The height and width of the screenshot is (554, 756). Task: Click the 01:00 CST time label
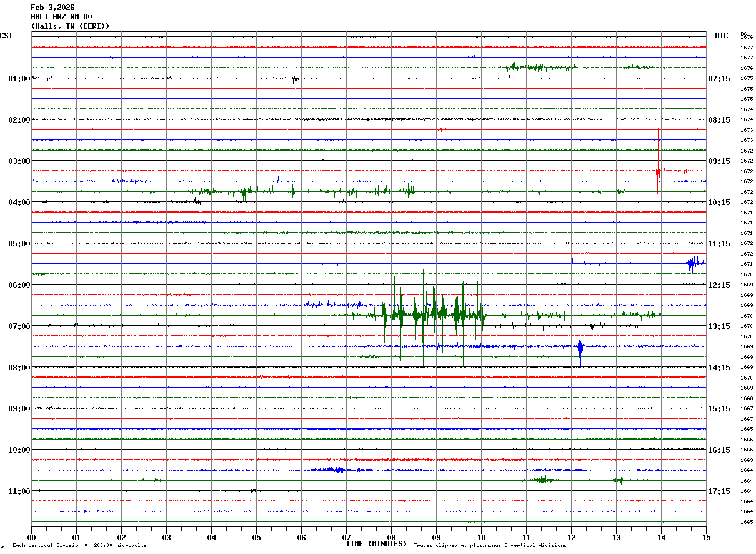[19, 79]
